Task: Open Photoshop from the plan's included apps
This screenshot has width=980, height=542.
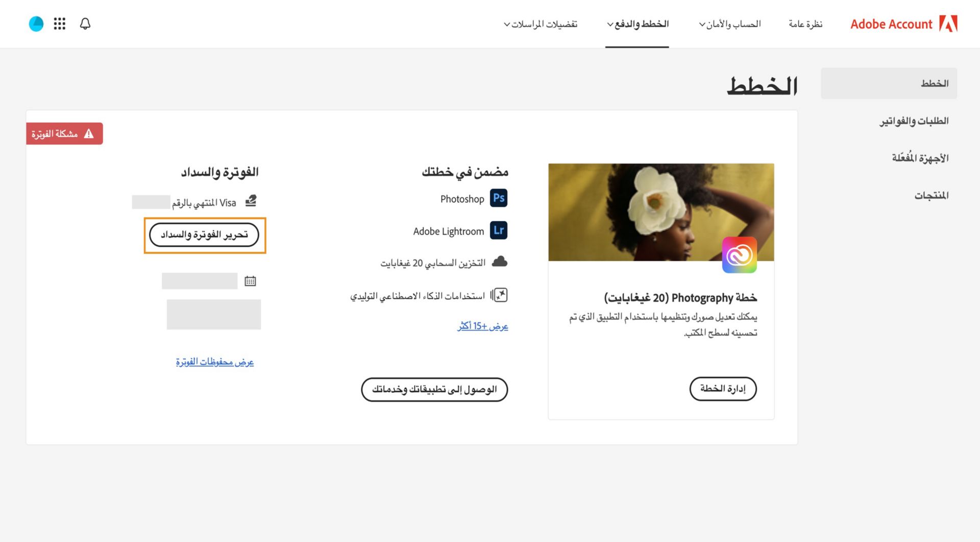Action: point(499,199)
